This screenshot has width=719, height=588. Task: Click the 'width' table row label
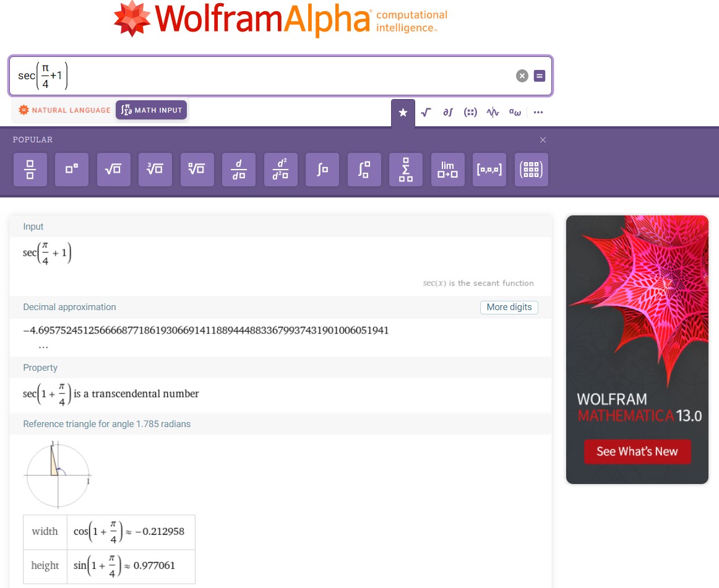tap(45, 532)
